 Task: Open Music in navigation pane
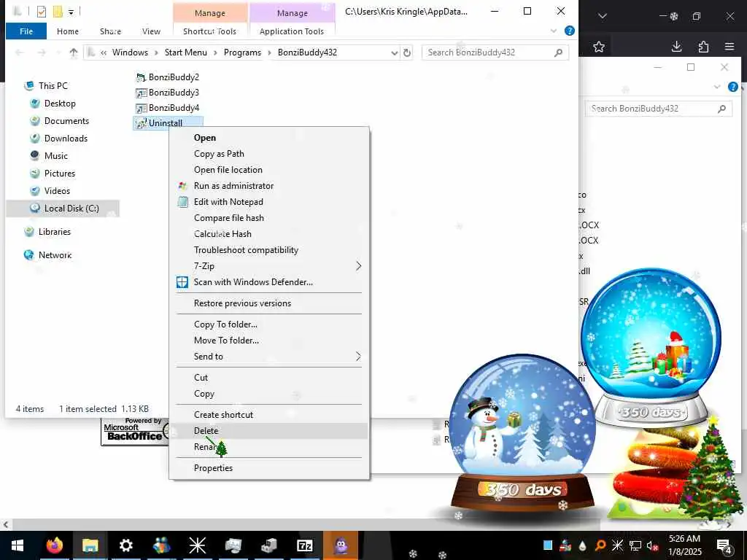(x=55, y=156)
